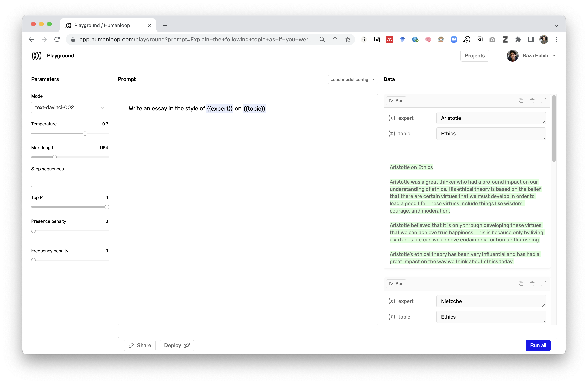588x384 pixels.
Task: Open the text-davinci-002 model dropdown
Action: pyautogui.click(x=70, y=108)
